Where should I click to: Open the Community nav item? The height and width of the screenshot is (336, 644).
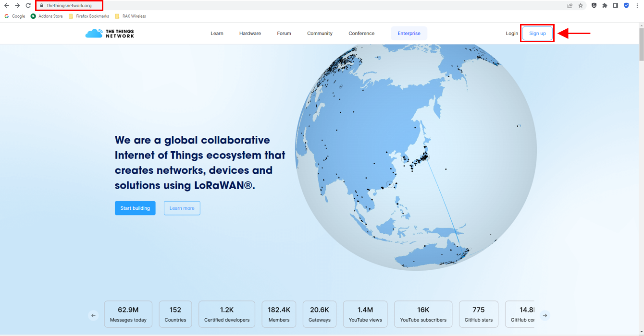320,34
